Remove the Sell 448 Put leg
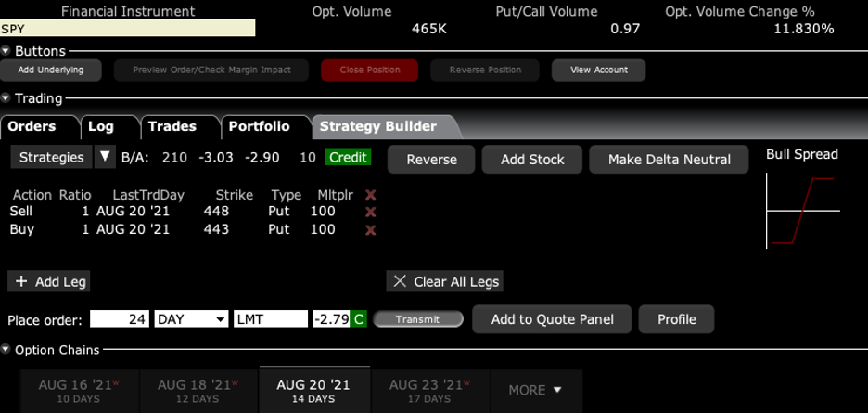The image size is (868, 414). point(371,212)
